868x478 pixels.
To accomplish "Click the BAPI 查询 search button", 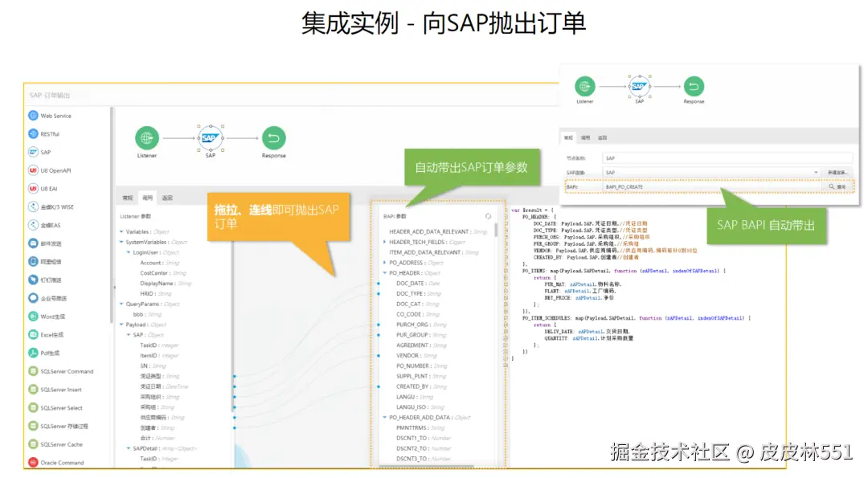I will 838,187.
